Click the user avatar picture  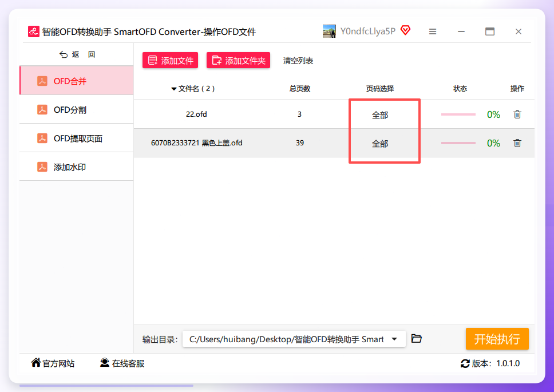coord(329,31)
